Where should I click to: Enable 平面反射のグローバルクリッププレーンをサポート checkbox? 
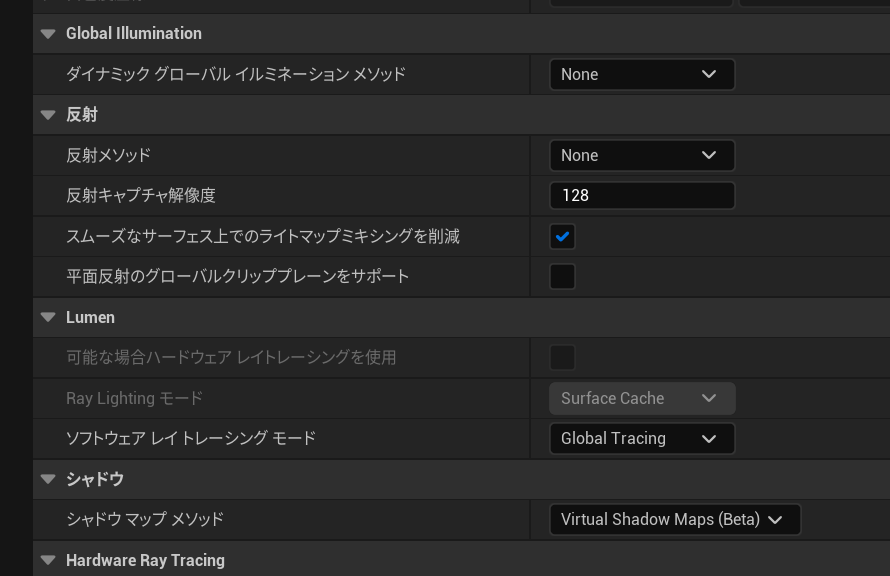[x=562, y=277]
